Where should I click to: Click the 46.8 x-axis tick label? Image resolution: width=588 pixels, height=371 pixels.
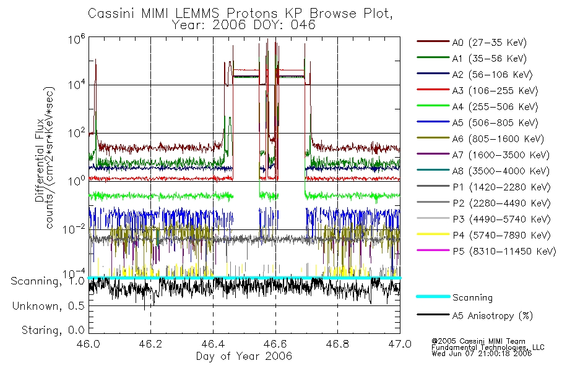(337, 344)
